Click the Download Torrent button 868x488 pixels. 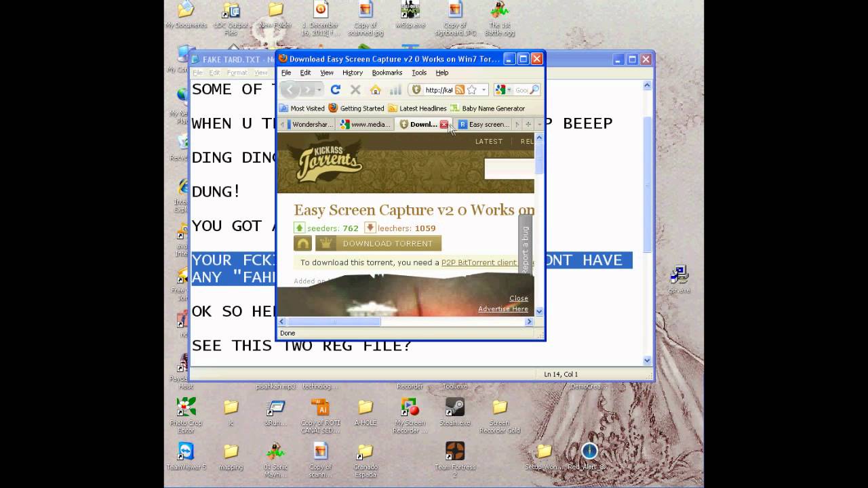[x=378, y=243]
